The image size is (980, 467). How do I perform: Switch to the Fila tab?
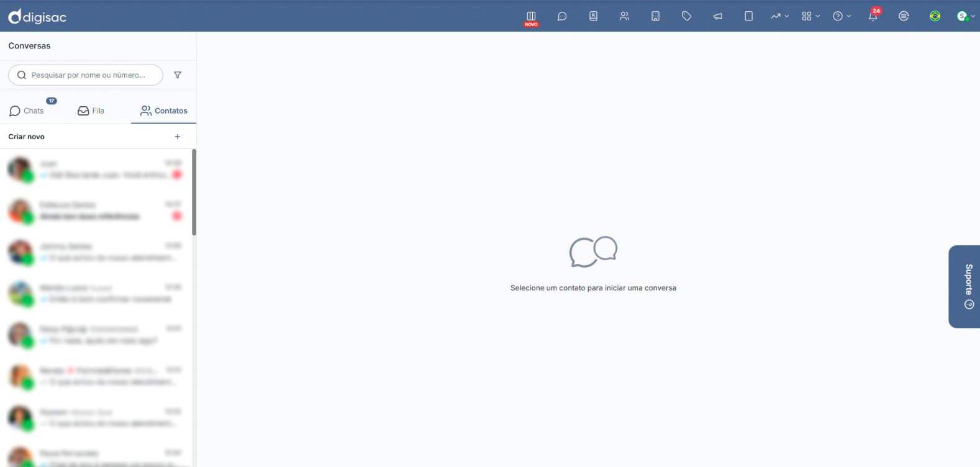[x=91, y=111]
